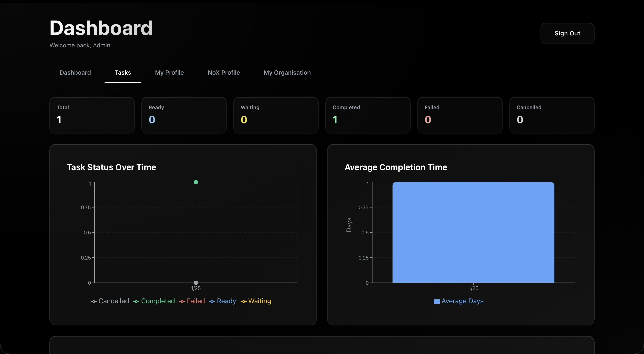Select the Ready stat card
644x354 pixels.
coord(184,115)
